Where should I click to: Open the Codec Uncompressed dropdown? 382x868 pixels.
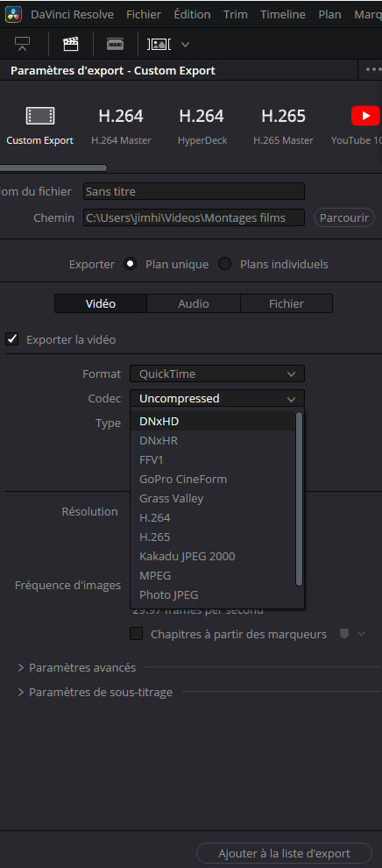click(x=217, y=399)
